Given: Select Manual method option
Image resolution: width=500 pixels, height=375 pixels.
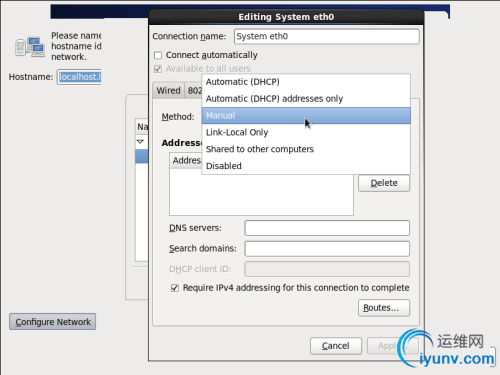Looking at the screenshot, I should tap(306, 116).
